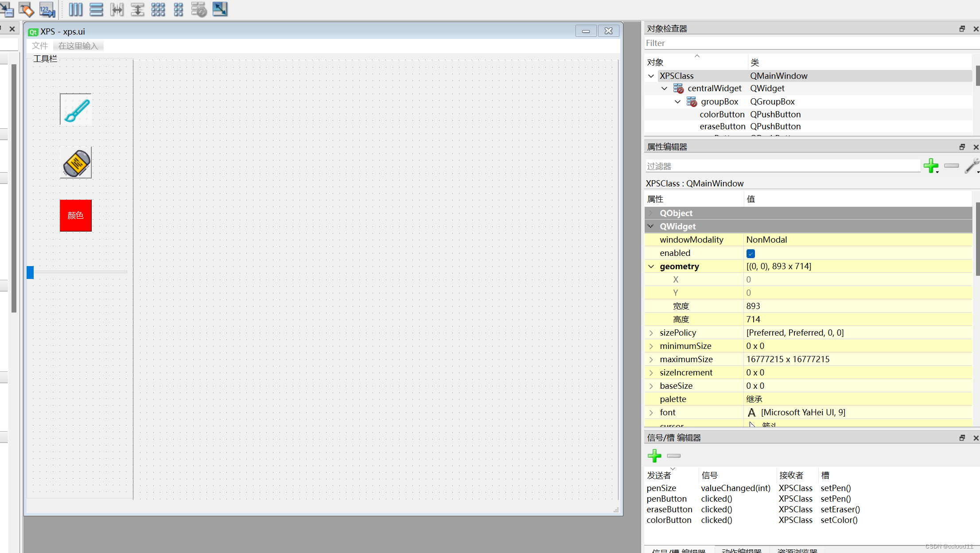
Task: Click the Lay Out Vertically toolbar icon
Action: [96, 9]
